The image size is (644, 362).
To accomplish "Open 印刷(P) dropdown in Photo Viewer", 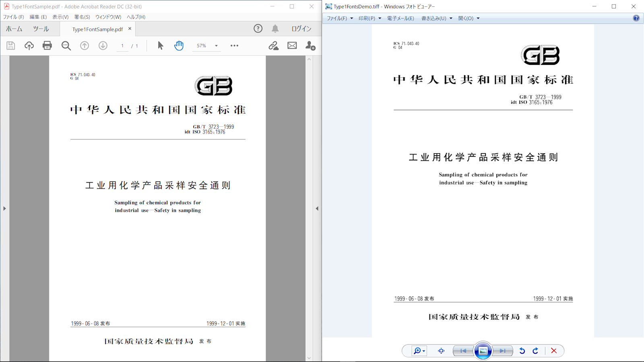I will point(370,18).
